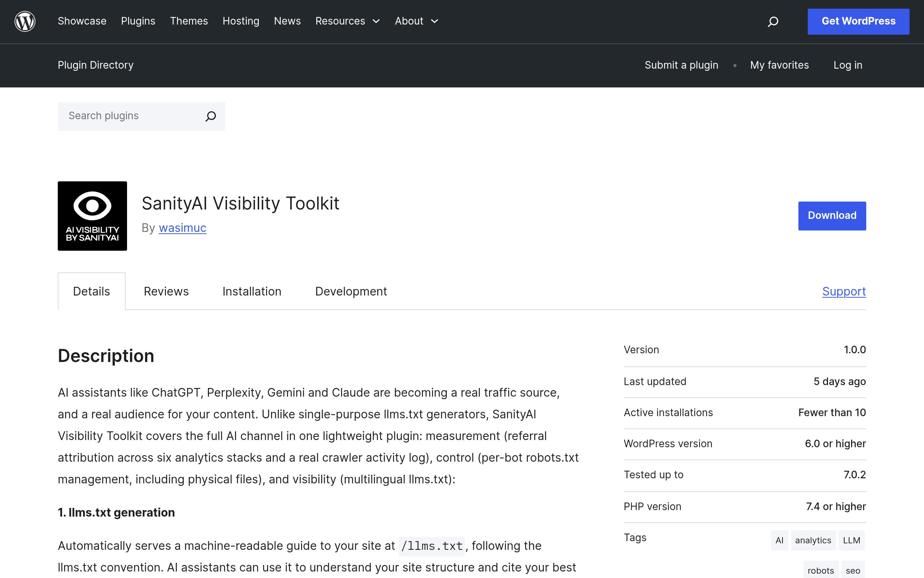Click the Log in link
The height and width of the screenshot is (578, 924).
pyautogui.click(x=848, y=65)
